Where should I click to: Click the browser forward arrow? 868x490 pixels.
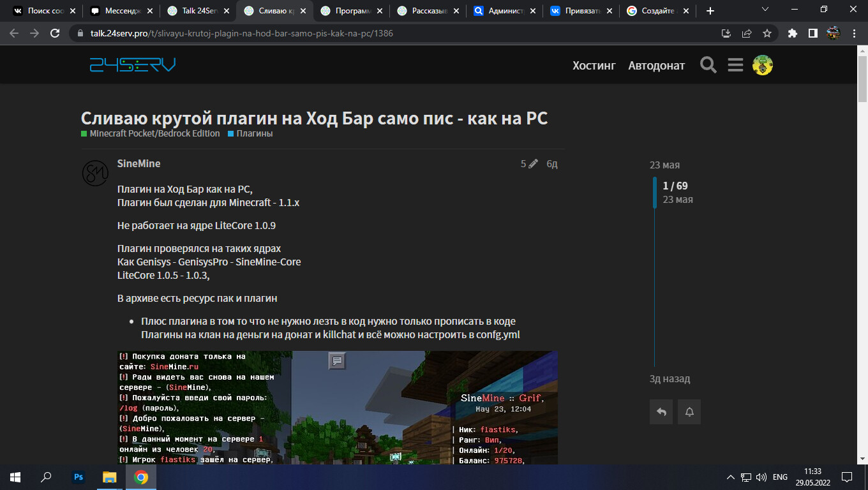[34, 33]
